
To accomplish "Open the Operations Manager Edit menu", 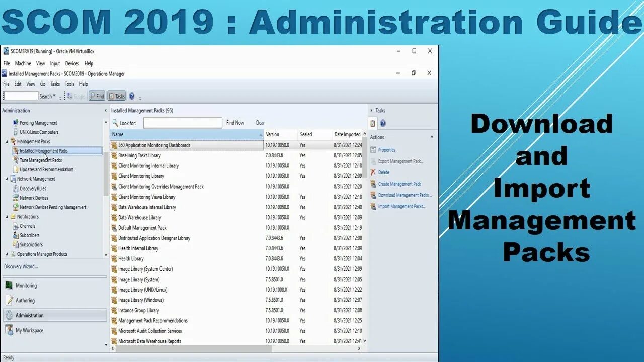I will click(18, 84).
